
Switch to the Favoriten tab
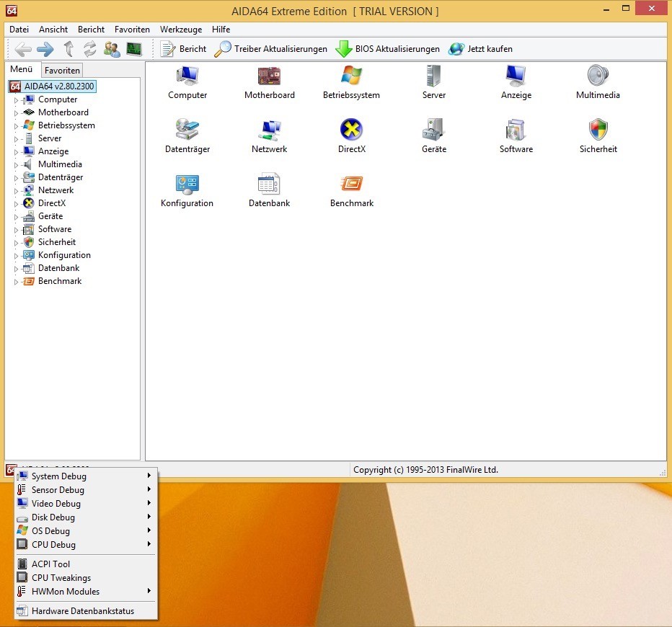tap(62, 71)
